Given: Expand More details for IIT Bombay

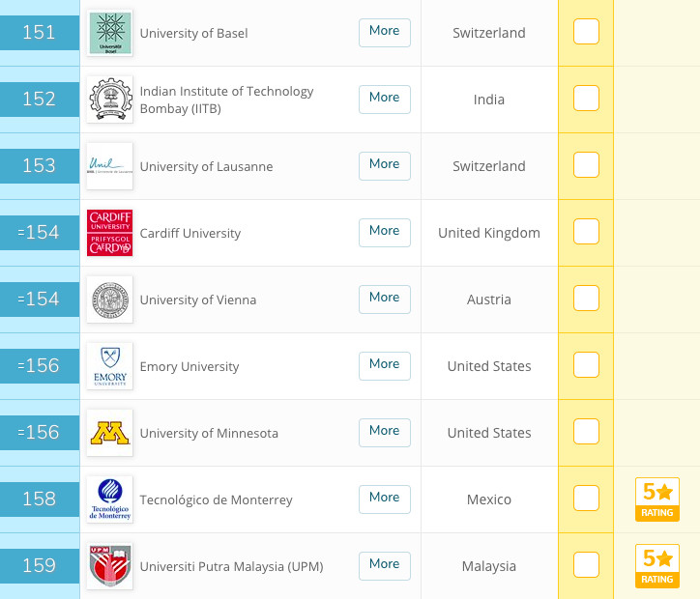Looking at the screenshot, I should click(385, 99).
